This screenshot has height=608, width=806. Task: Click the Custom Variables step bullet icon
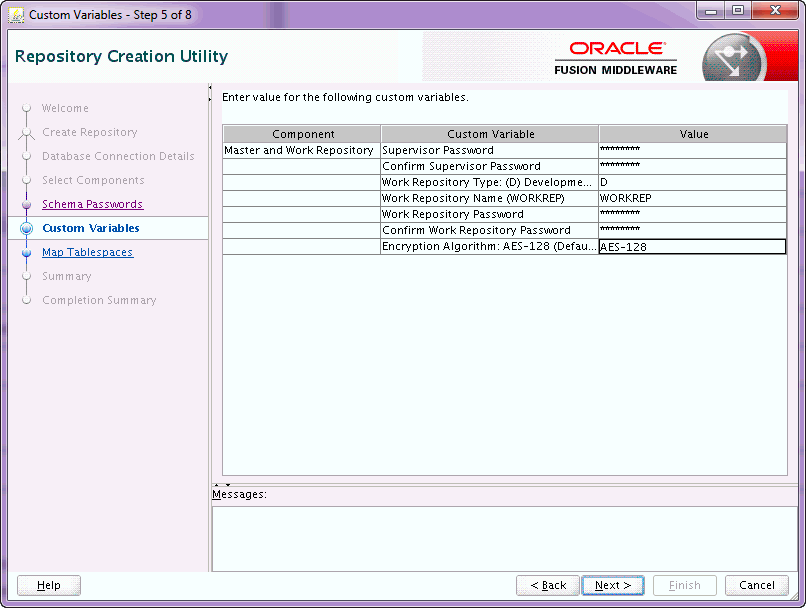coord(27,228)
